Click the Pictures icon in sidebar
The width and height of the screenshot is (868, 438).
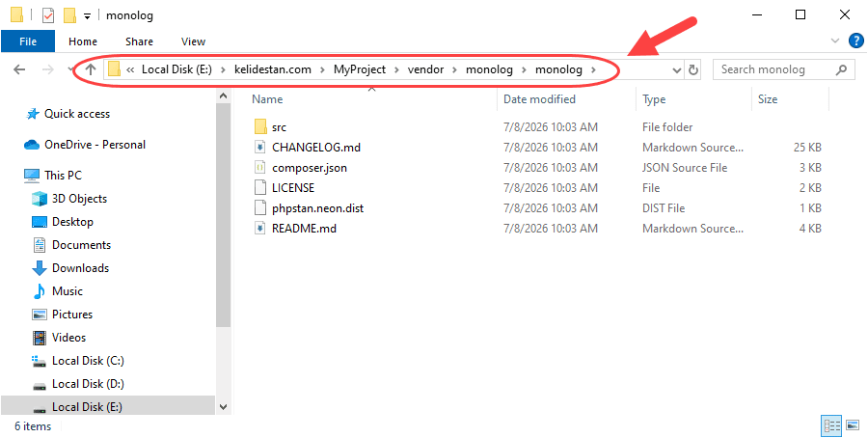40,315
